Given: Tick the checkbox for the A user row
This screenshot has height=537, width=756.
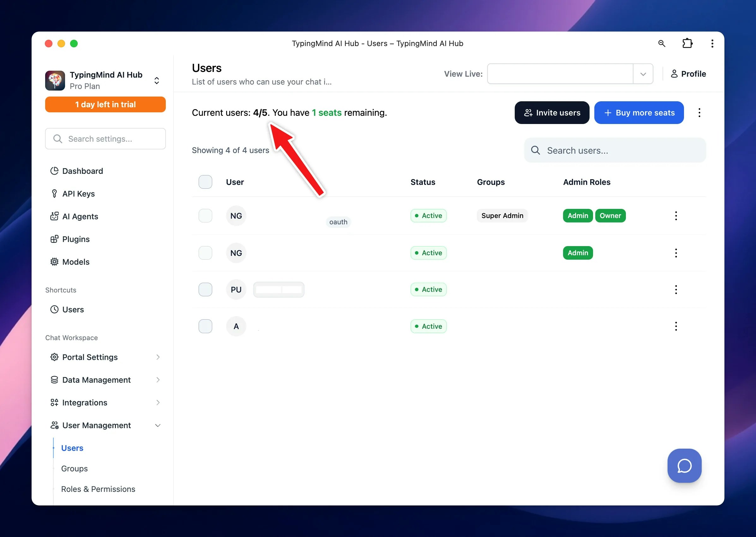Looking at the screenshot, I should 205,326.
